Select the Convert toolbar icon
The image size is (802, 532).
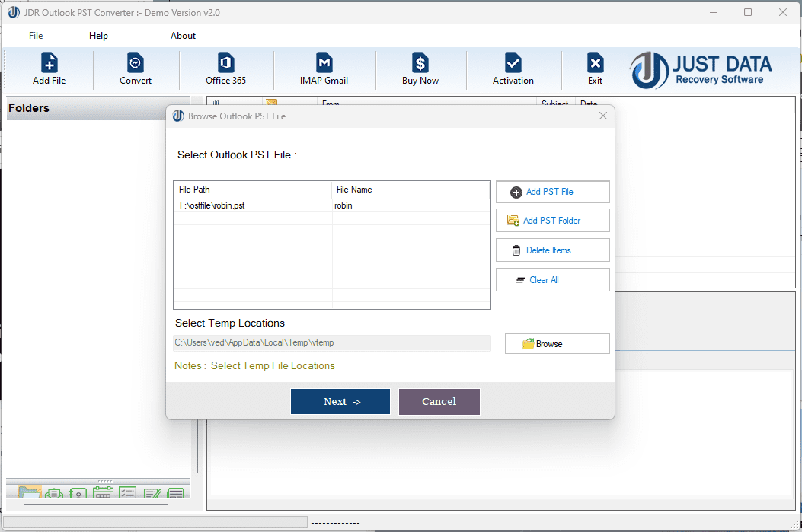136,68
